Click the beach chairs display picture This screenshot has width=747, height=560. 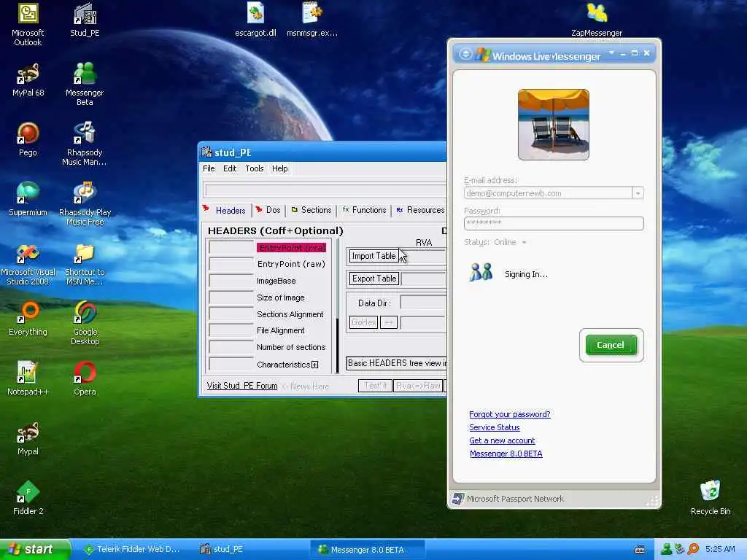(x=554, y=124)
